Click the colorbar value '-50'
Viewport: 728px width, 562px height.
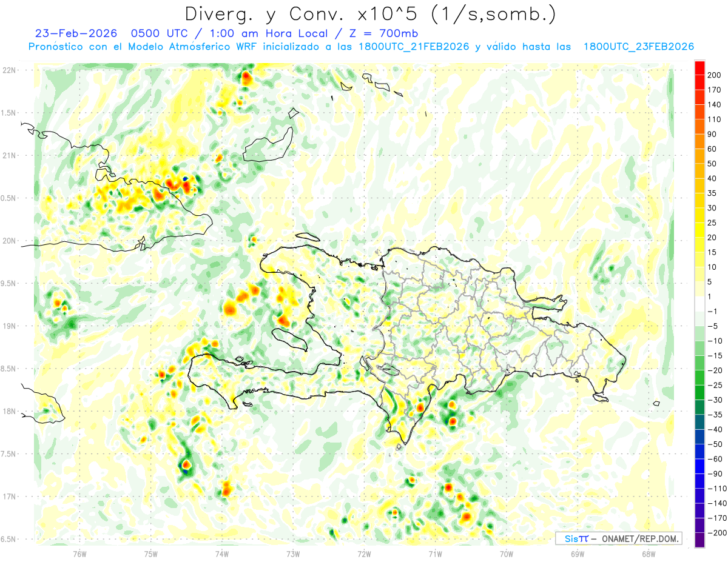pos(715,444)
